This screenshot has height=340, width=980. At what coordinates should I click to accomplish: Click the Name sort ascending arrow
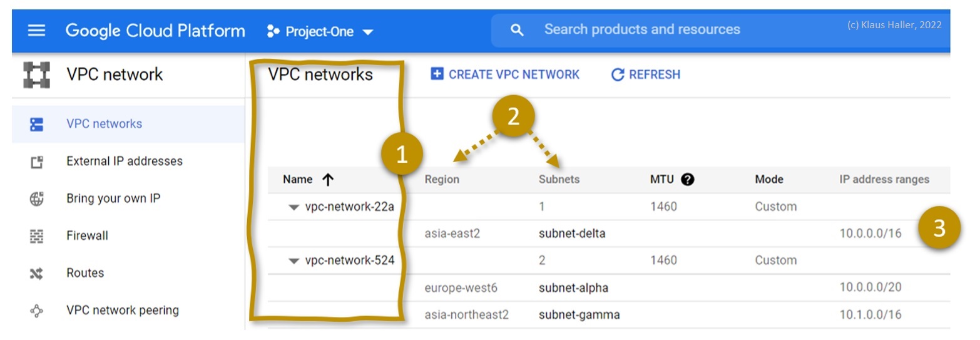[327, 180]
